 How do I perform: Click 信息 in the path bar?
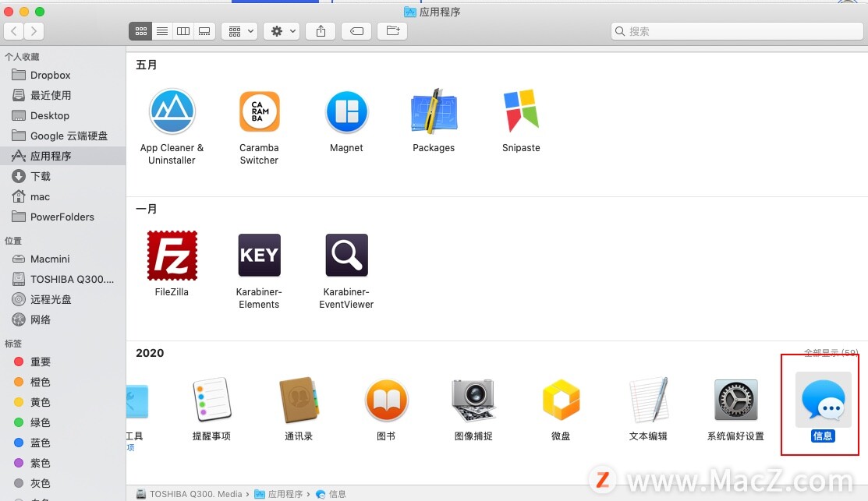click(x=331, y=494)
